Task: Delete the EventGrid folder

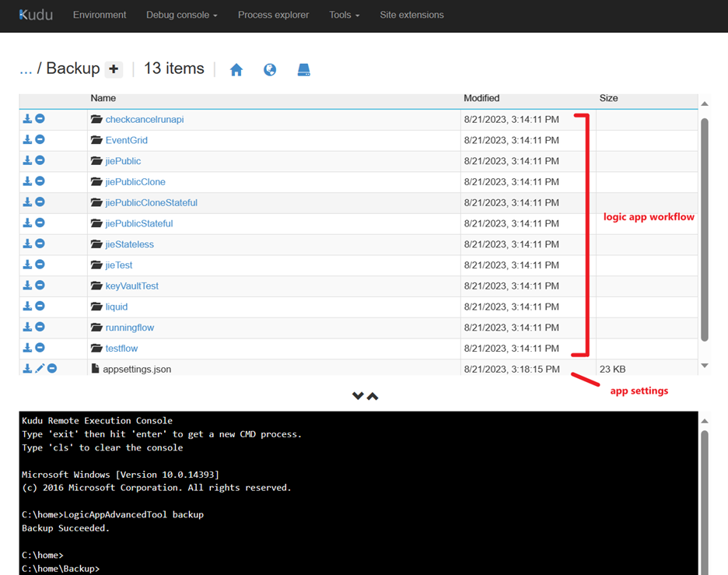Action: pyautogui.click(x=40, y=139)
